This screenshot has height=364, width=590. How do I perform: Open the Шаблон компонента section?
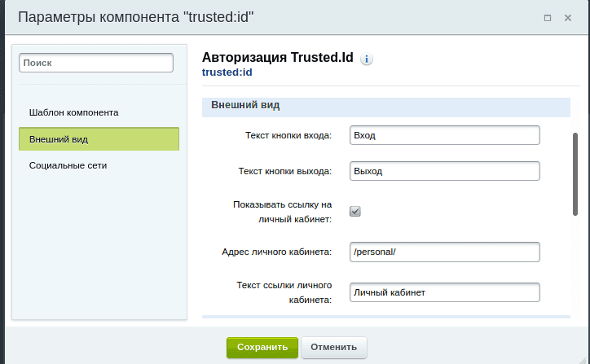coord(73,112)
